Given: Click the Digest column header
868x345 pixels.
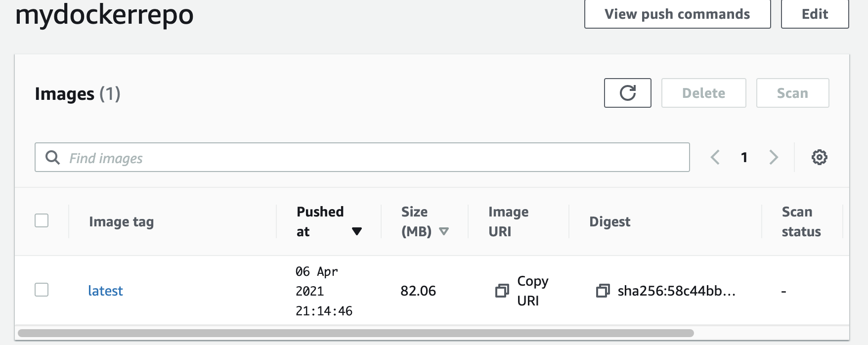Looking at the screenshot, I should (609, 222).
